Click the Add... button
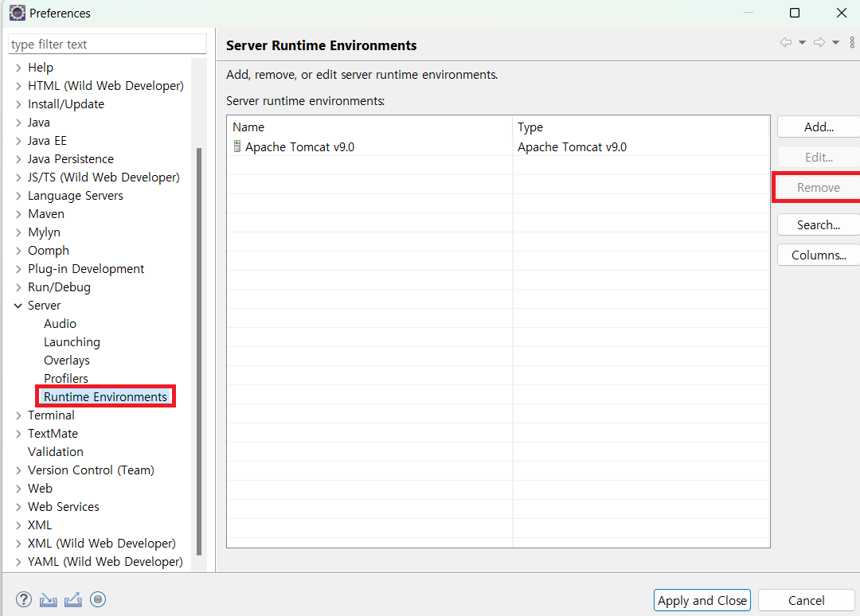This screenshot has width=860, height=616. 819,127
